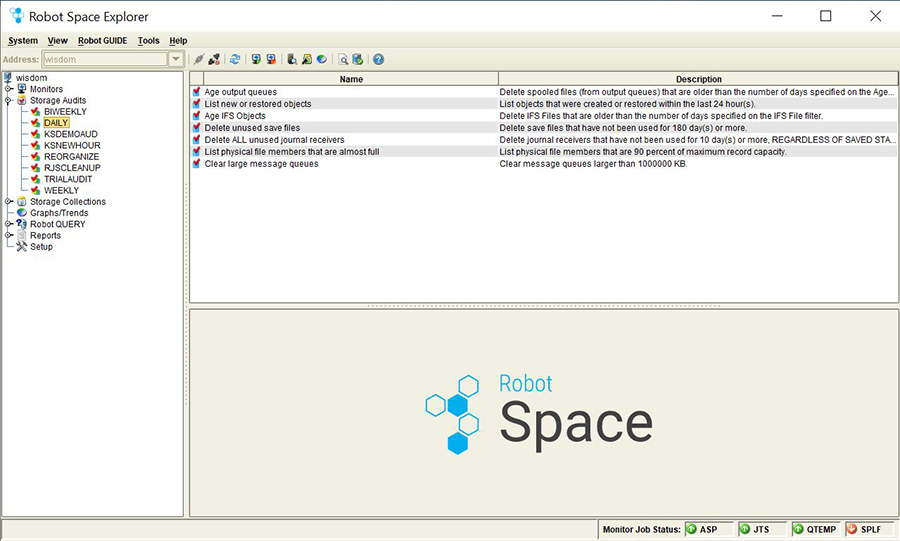Select the TRIALAUDIT audit in tree
Viewport: 900px width, 541px height.
click(x=68, y=179)
